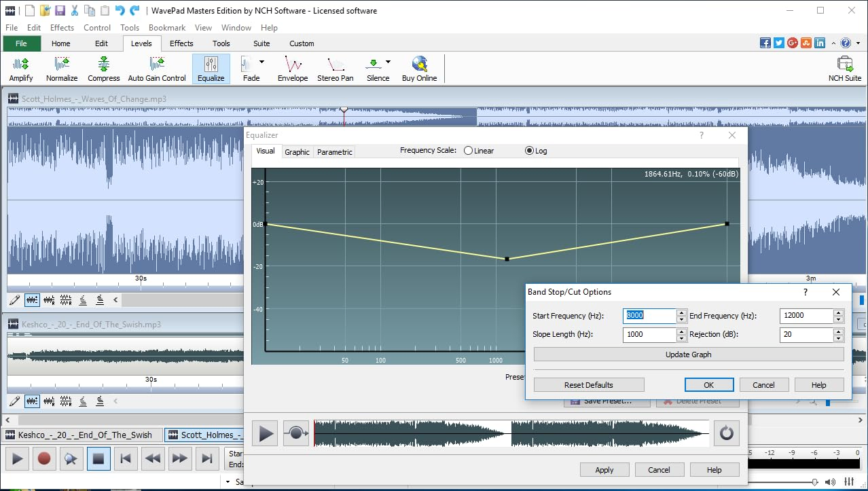This screenshot has width=868, height=491.
Task: Select the Amplify tool
Action: click(x=20, y=68)
